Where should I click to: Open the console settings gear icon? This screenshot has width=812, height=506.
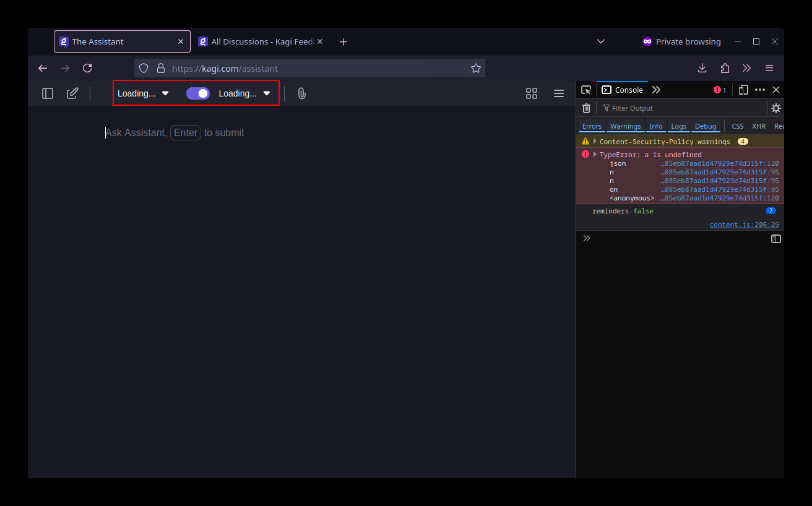click(775, 108)
